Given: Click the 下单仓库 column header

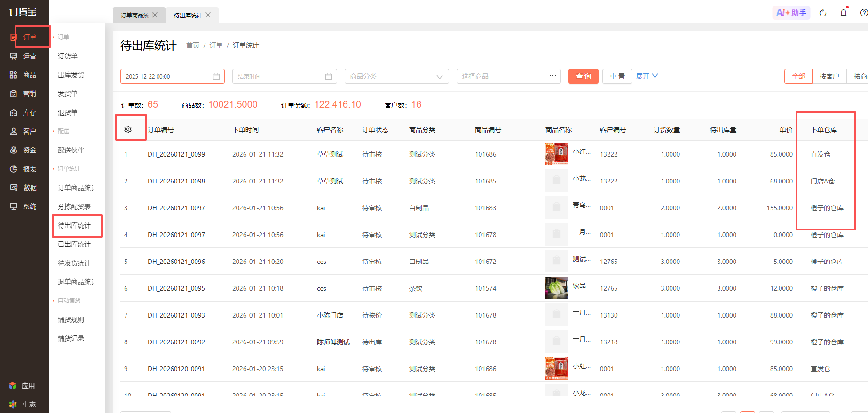Looking at the screenshot, I should pos(824,130).
